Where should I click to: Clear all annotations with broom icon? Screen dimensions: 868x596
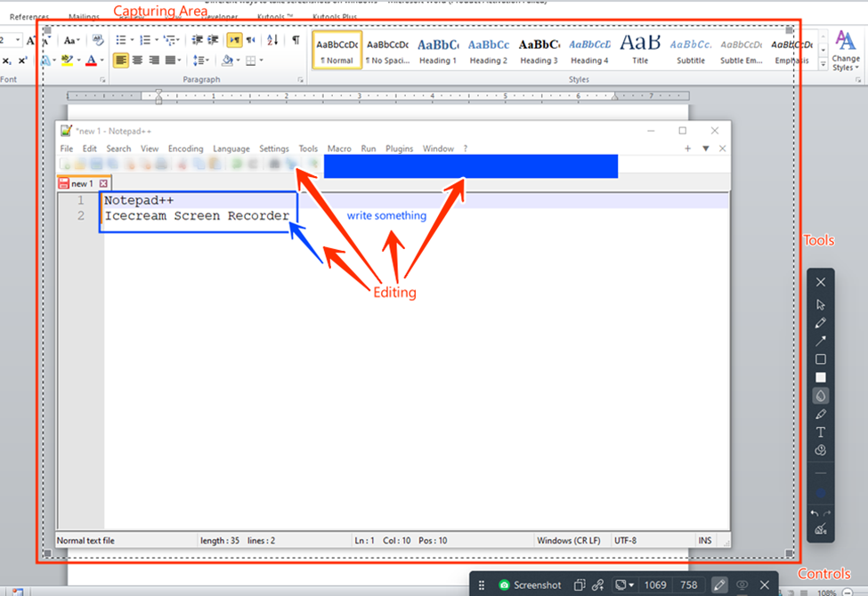[821, 529]
